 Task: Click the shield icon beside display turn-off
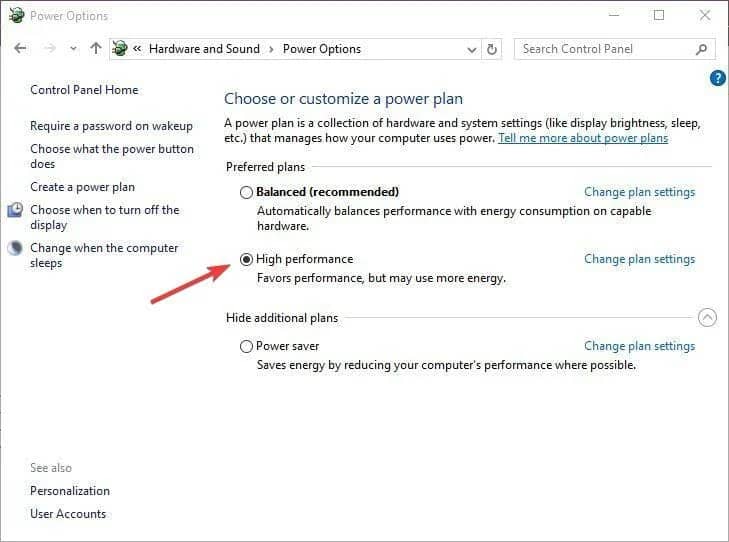click(15, 210)
